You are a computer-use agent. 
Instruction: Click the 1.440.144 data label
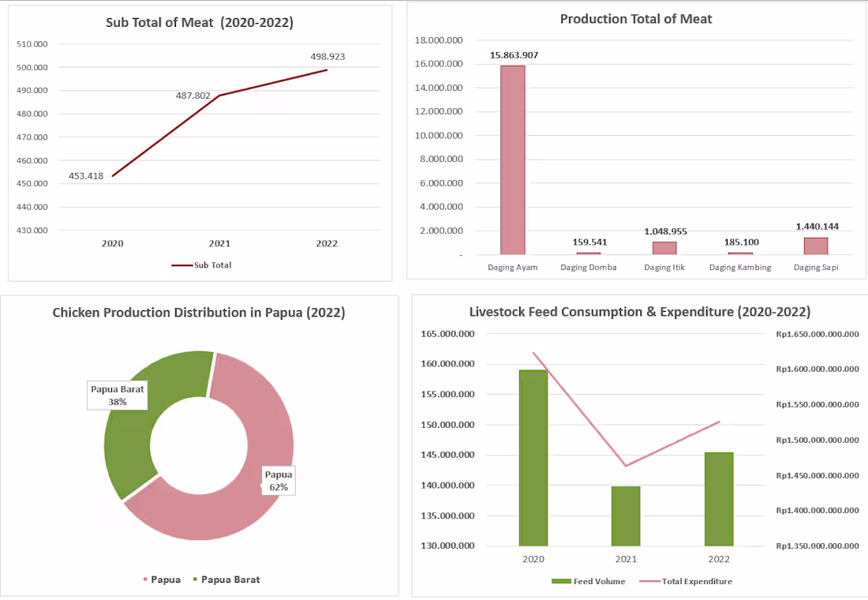817,227
